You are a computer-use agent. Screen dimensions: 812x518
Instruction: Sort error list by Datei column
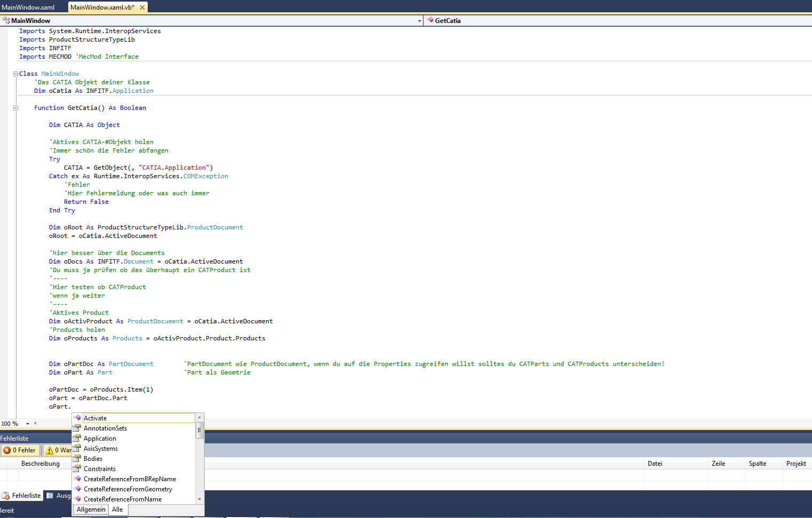click(676, 464)
